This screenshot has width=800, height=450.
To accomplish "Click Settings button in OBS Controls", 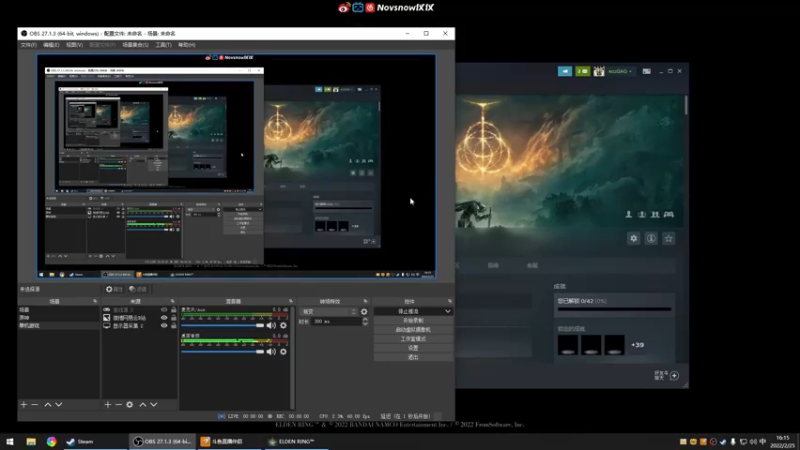I will click(x=413, y=348).
